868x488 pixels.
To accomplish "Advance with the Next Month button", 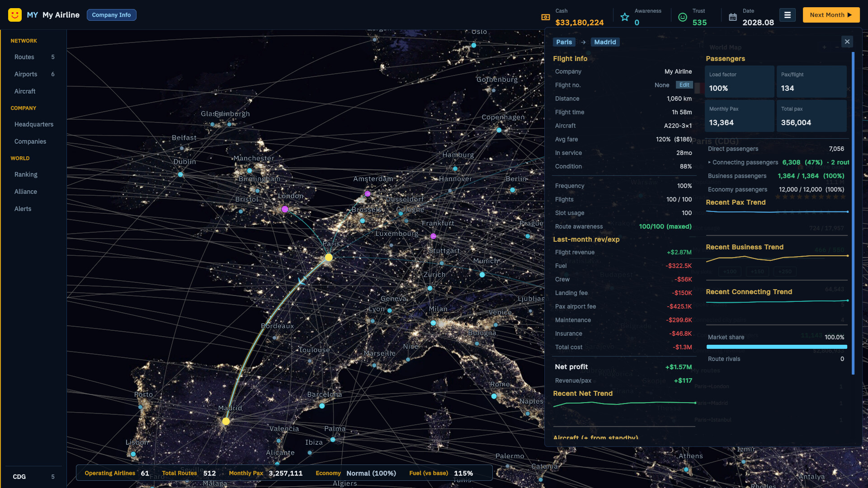I will point(831,15).
